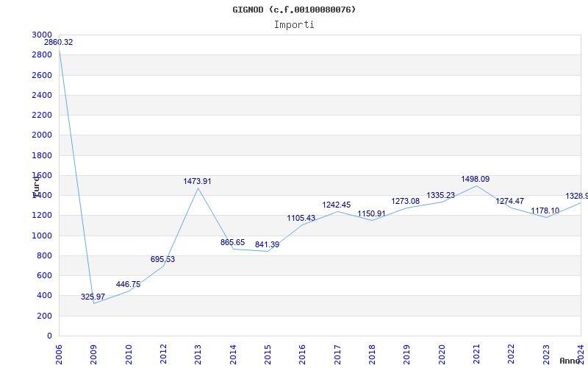Viewport: 588px width, 368px height.
Task: Click the Importi subtitle
Action: tap(294, 25)
